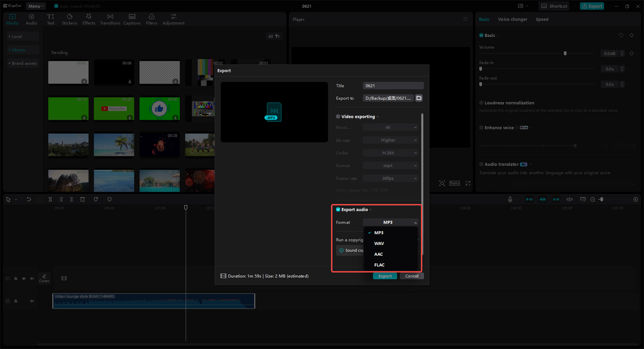Click the keyframe diamond beside Volume value
644x349 pixels.
click(x=631, y=53)
